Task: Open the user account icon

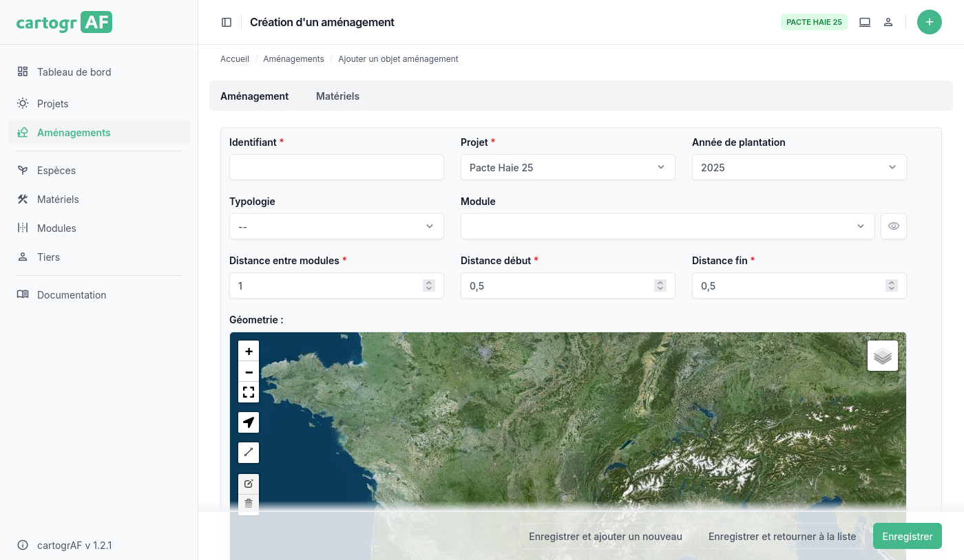Action: pos(888,22)
